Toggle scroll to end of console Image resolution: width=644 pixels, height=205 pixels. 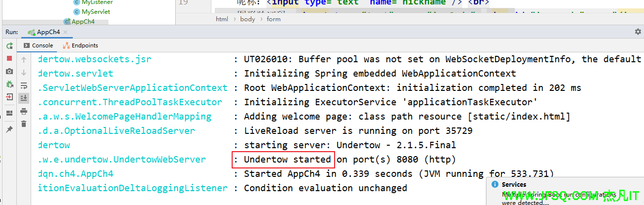(x=24, y=98)
